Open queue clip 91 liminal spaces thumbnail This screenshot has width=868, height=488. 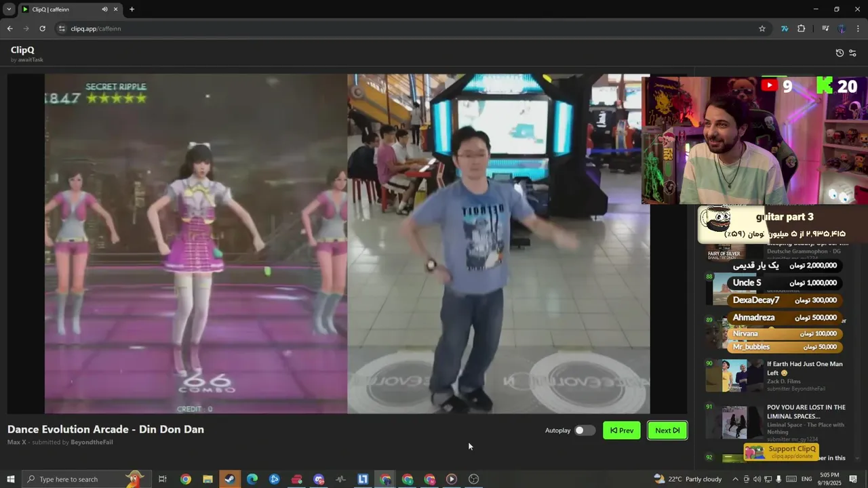pos(735,422)
